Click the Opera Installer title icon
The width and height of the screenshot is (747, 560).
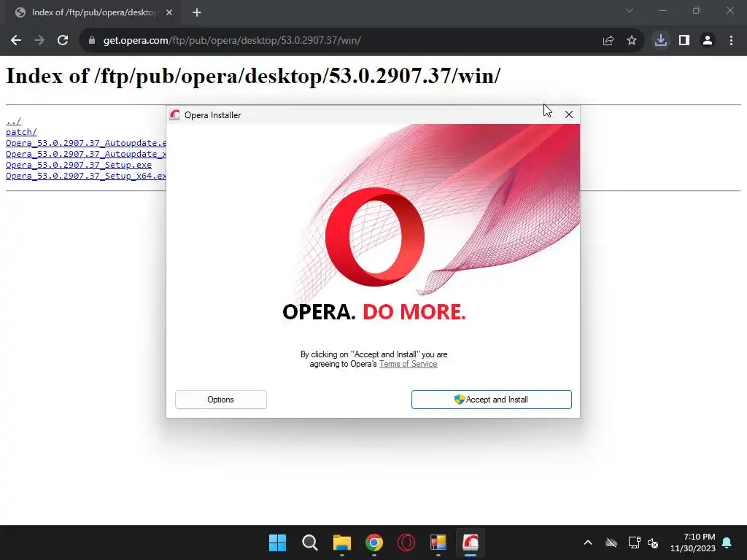click(174, 114)
